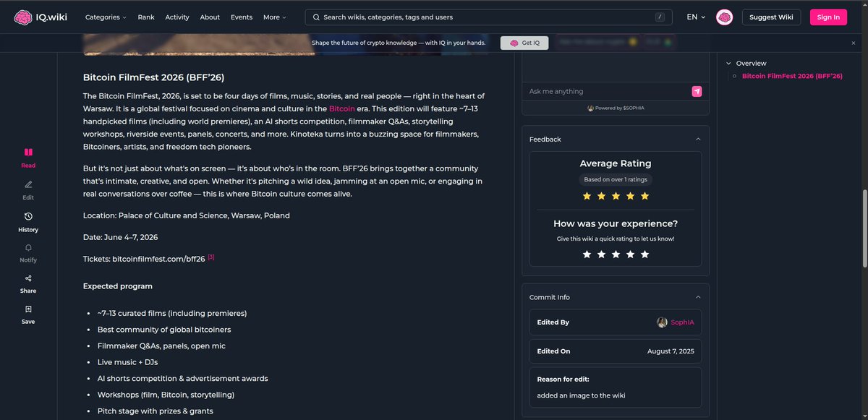Rate experience five stars
868x420 pixels.
pos(645,254)
